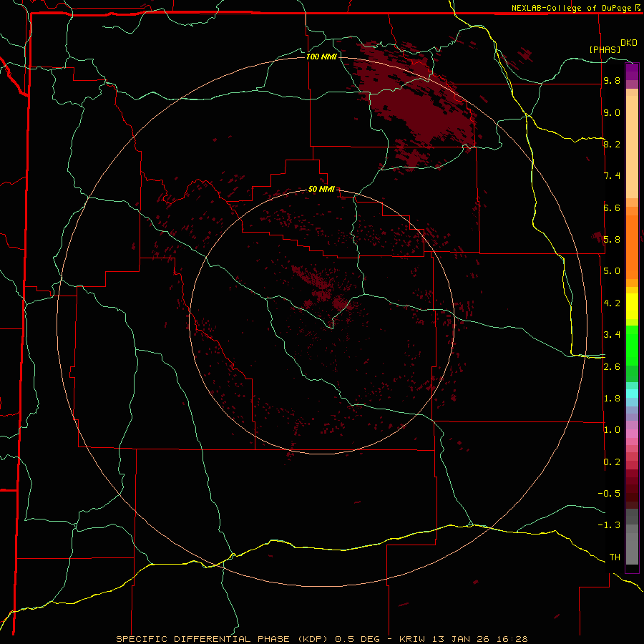Click the 5.0 color scale value

coord(612,271)
